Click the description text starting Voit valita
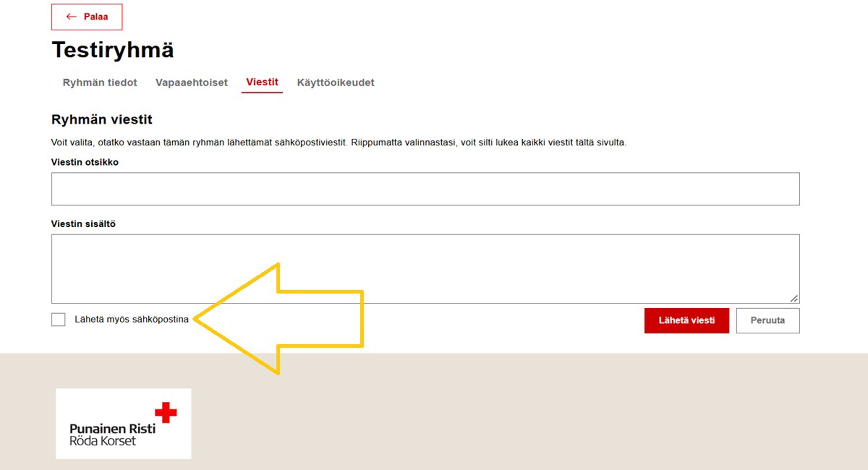 [339, 142]
